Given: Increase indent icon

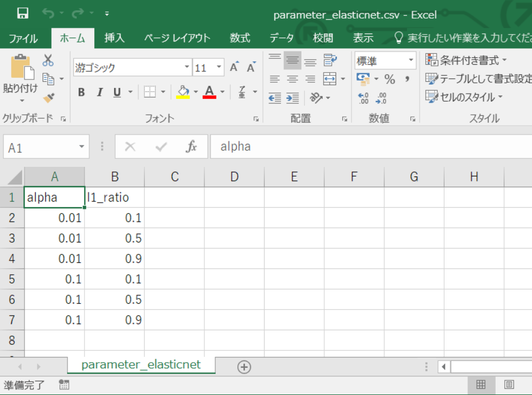Looking at the screenshot, I should tap(292, 98).
